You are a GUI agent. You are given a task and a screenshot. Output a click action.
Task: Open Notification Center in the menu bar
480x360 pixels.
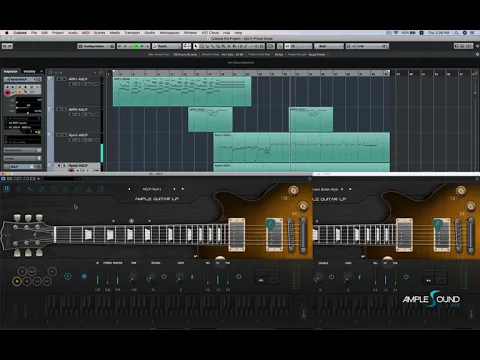pyautogui.click(x=472, y=33)
